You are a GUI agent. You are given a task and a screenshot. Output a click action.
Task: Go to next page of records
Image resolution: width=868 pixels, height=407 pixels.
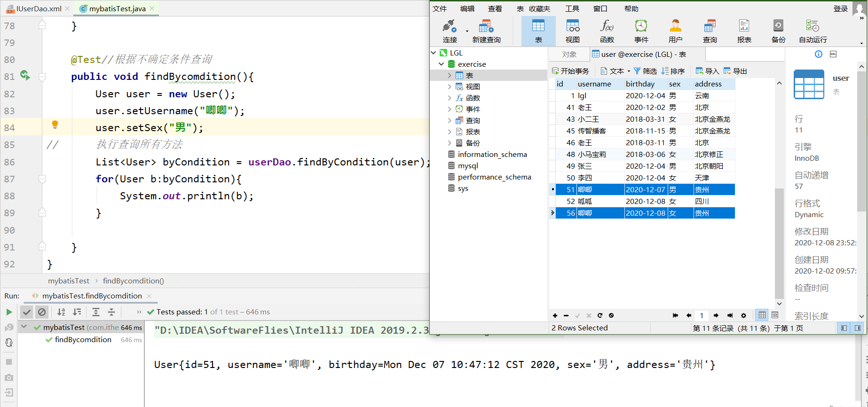pos(716,315)
